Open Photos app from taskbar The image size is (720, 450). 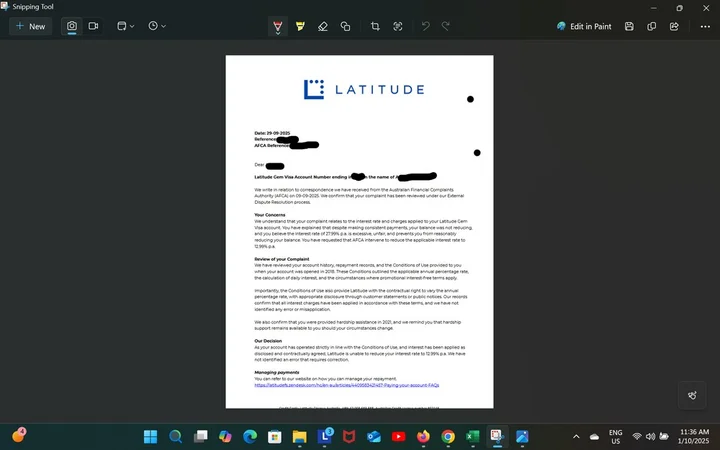point(522,436)
